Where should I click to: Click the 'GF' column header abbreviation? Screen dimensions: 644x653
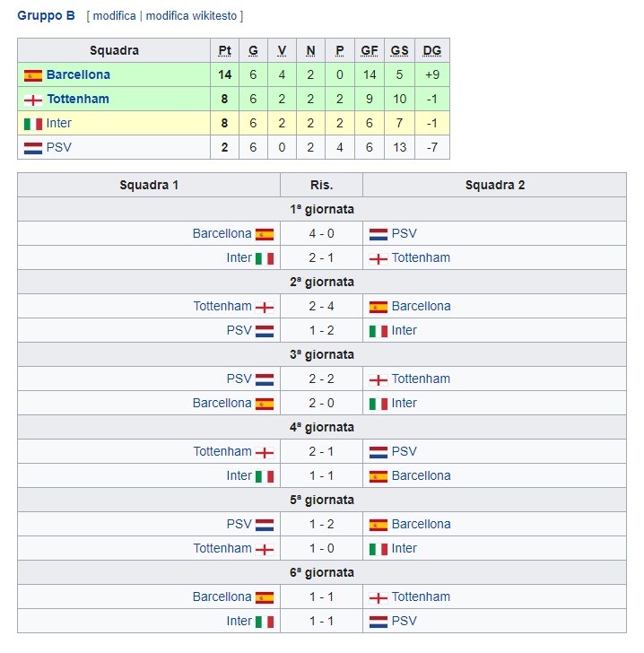[370, 50]
